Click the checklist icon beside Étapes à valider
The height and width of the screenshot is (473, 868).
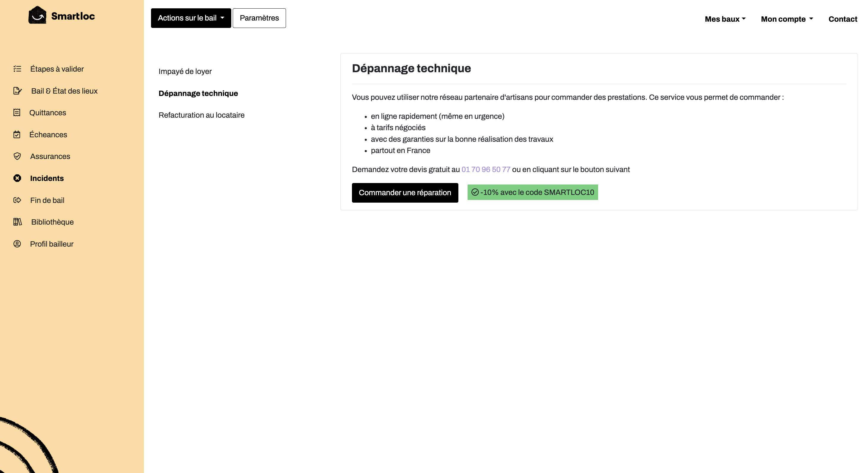tap(17, 69)
